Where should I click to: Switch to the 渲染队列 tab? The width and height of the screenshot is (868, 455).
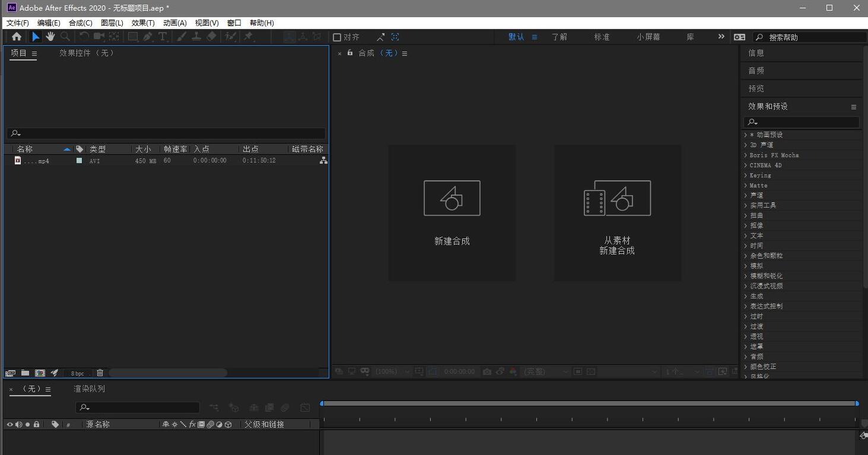[89, 389]
